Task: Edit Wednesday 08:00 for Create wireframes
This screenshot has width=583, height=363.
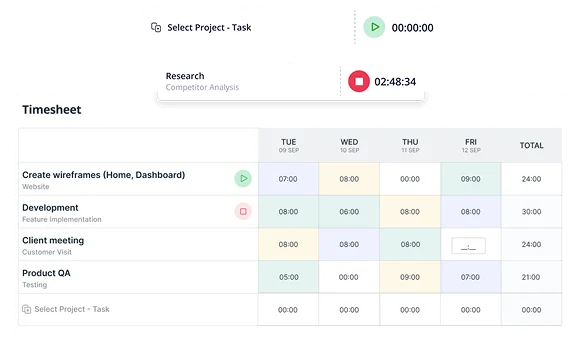Action: (x=349, y=179)
